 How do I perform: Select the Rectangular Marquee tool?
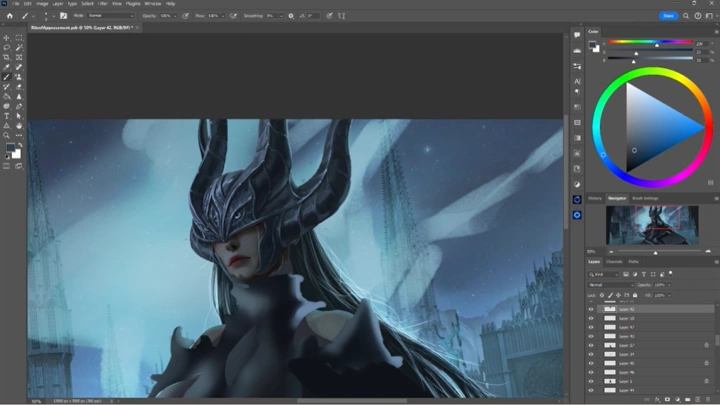(19, 38)
